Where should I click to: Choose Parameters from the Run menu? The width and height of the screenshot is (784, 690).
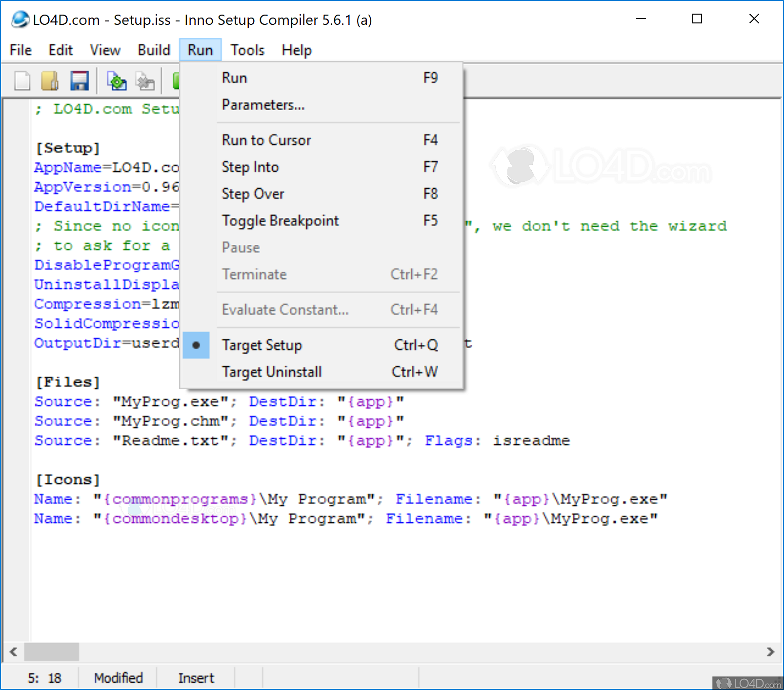point(263,104)
